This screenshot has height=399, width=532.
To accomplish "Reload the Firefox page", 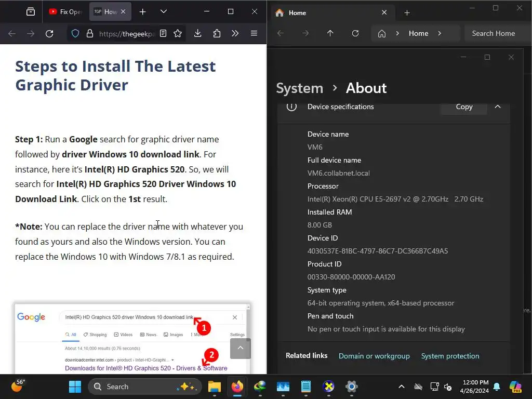I will [x=49, y=34].
